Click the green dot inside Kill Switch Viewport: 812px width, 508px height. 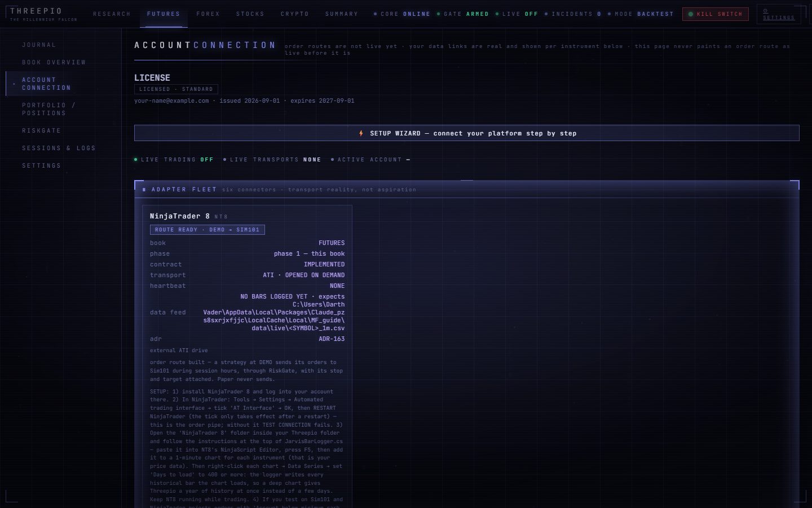tap(691, 14)
